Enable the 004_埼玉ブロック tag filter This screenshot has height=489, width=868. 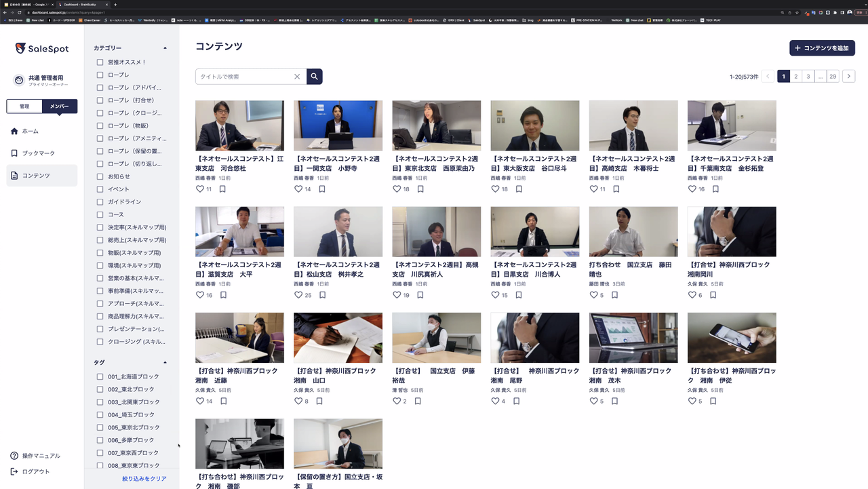pyautogui.click(x=100, y=414)
